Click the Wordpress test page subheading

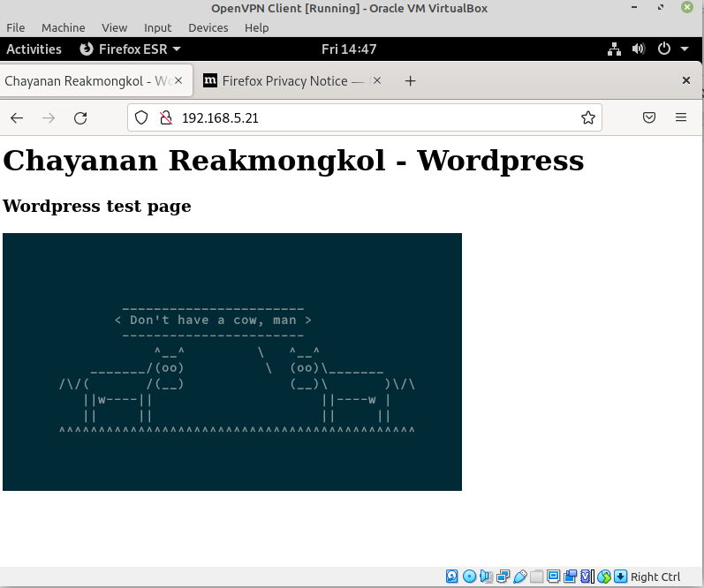[x=97, y=206]
